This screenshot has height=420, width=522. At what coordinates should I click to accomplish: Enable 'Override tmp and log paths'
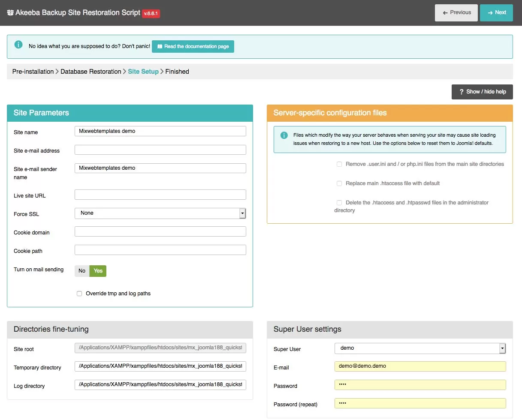tap(79, 293)
